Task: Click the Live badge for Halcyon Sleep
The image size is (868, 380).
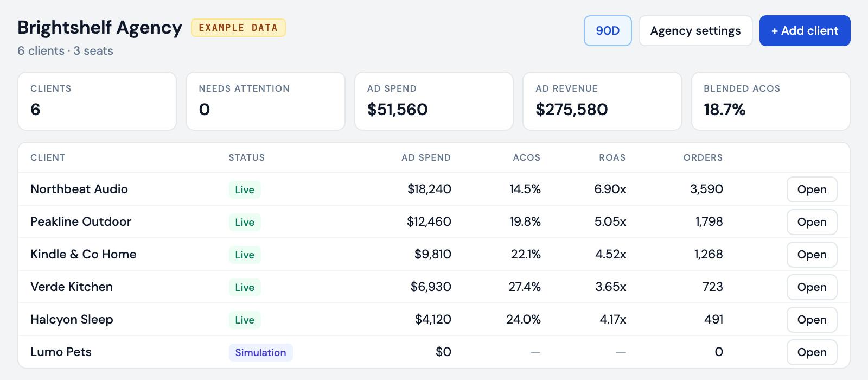Action: pos(245,320)
